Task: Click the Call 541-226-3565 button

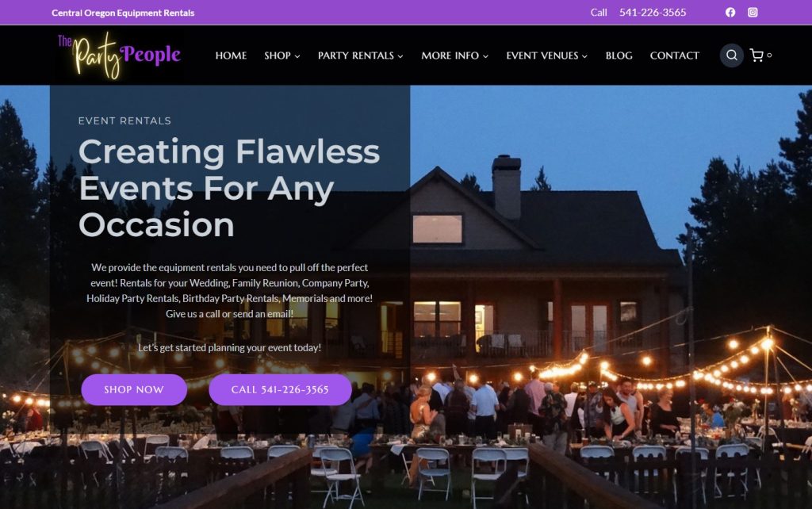Action: click(x=280, y=389)
